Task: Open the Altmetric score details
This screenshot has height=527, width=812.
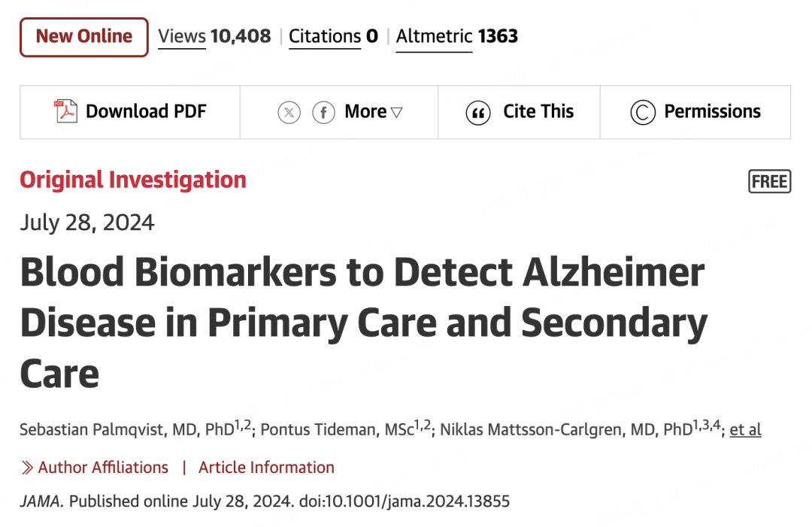Action: click(456, 37)
